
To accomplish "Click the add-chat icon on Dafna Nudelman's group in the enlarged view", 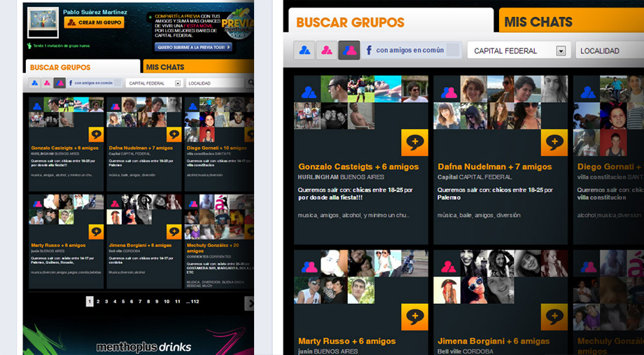I will [554, 143].
